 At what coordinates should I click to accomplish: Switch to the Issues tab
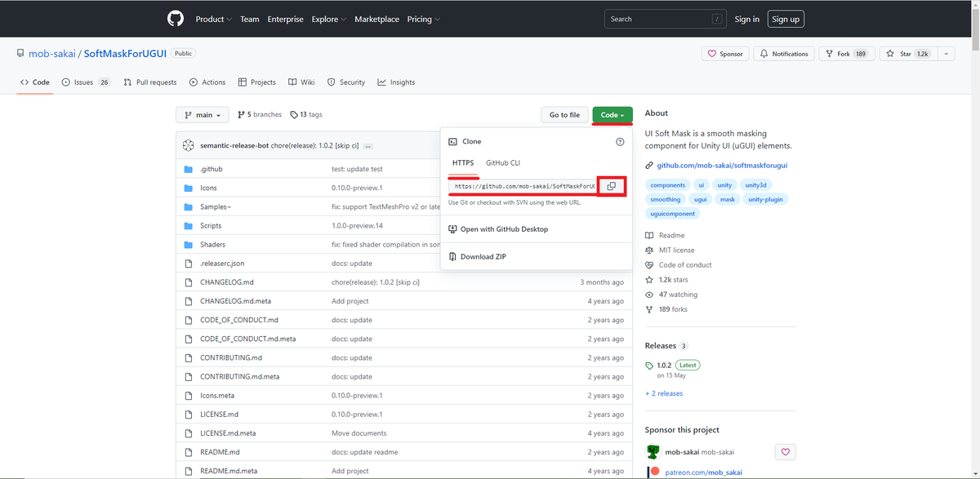tap(86, 82)
